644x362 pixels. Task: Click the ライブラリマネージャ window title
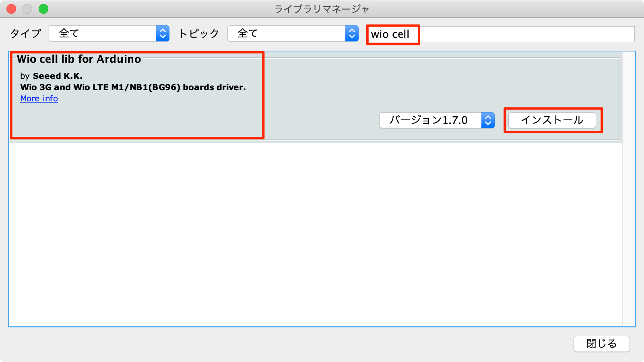click(322, 9)
